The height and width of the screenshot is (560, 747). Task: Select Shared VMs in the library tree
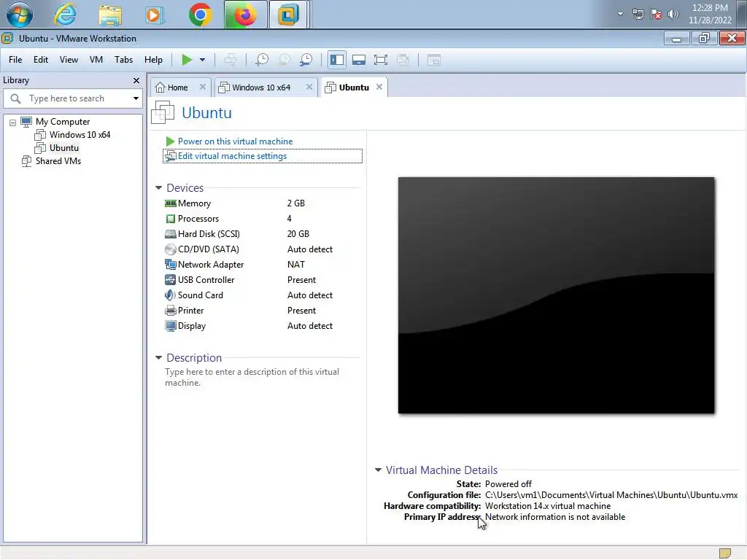(58, 161)
